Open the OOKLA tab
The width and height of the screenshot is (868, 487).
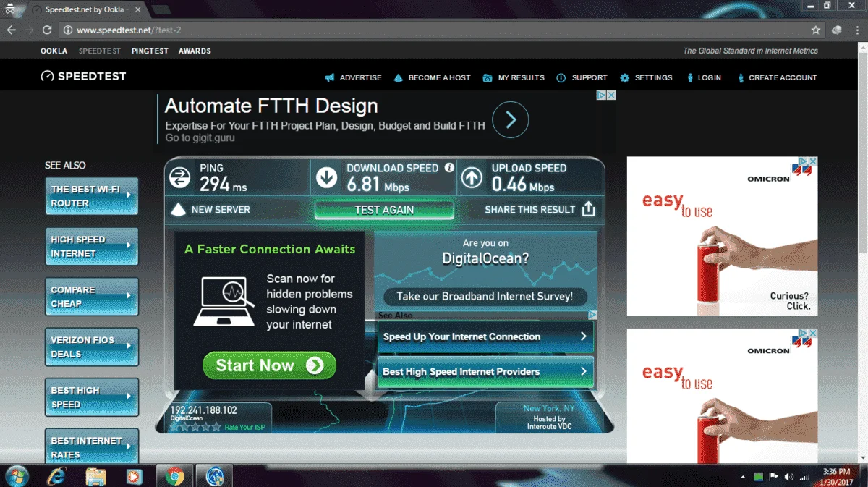point(54,51)
